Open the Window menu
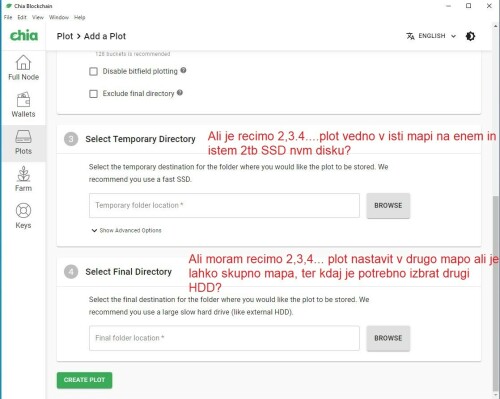Image resolution: width=500 pixels, height=399 pixels. (59, 17)
